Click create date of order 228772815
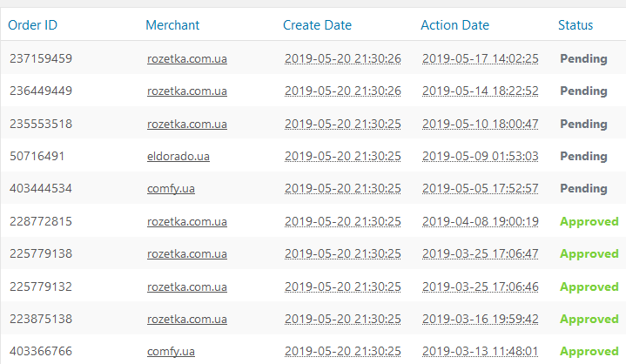The width and height of the screenshot is (626, 364). pyautogui.click(x=342, y=221)
